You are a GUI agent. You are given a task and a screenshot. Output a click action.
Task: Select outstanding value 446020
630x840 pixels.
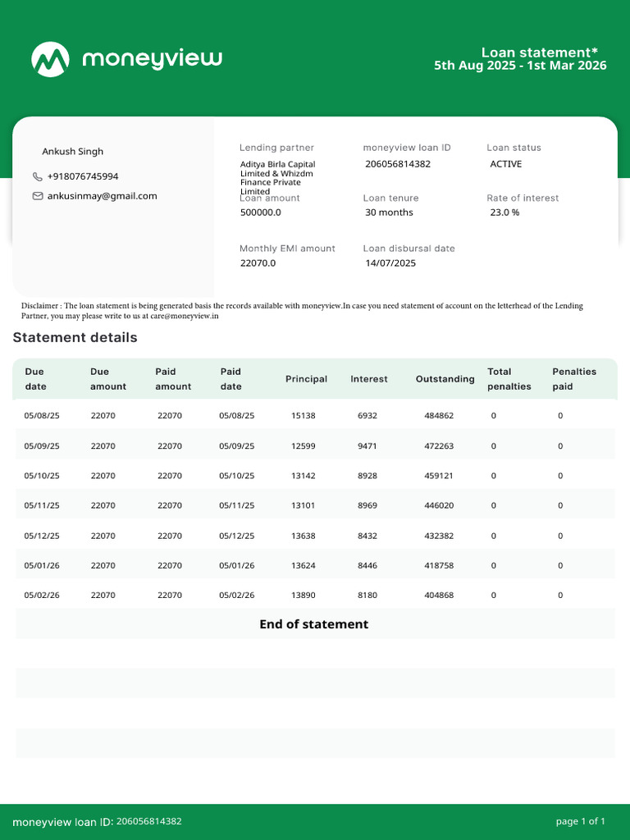click(439, 505)
